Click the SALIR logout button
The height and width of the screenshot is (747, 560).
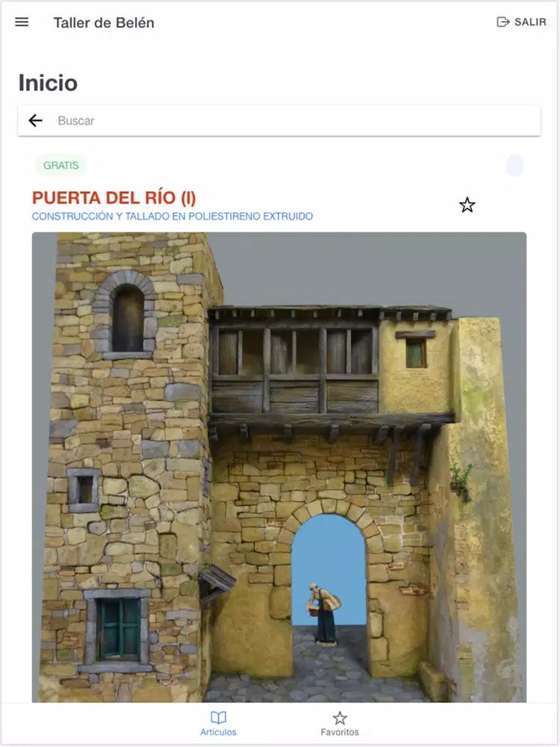pyautogui.click(x=521, y=22)
